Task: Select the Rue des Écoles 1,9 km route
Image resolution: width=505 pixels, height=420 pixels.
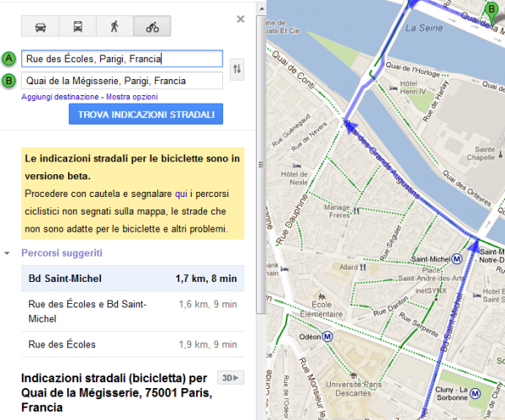Action: [133, 344]
